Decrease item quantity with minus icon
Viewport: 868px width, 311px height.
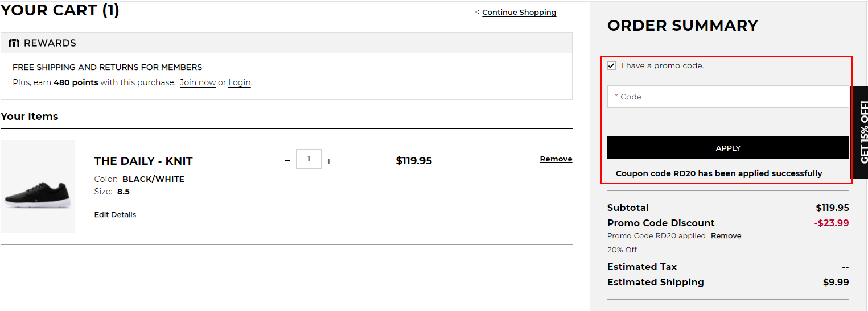pyautogui.click(x=287, y=161)
